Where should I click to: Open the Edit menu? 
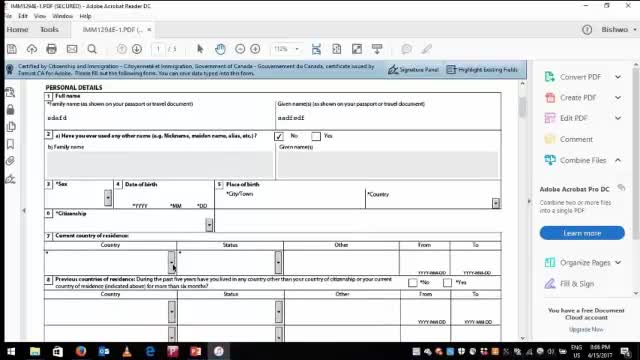[23, 16]
